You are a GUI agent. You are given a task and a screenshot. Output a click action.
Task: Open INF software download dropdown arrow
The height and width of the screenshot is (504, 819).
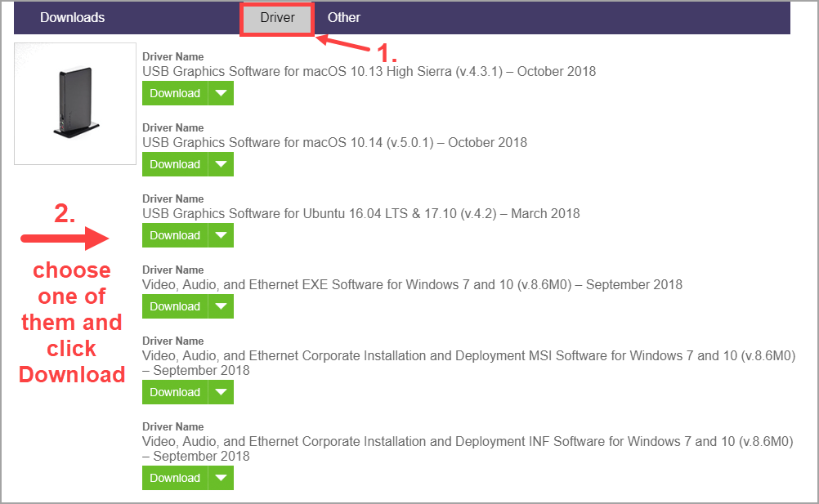[x=222, y=477]
